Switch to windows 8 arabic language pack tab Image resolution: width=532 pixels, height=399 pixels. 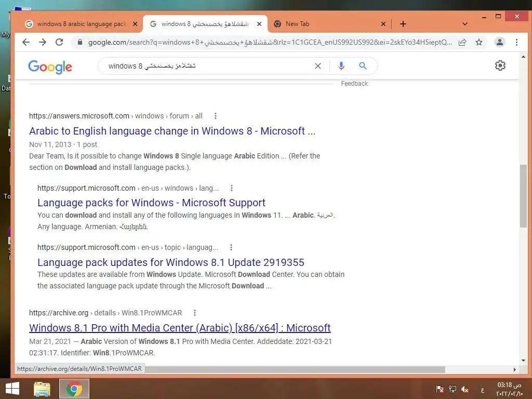(x=82, y=24)
